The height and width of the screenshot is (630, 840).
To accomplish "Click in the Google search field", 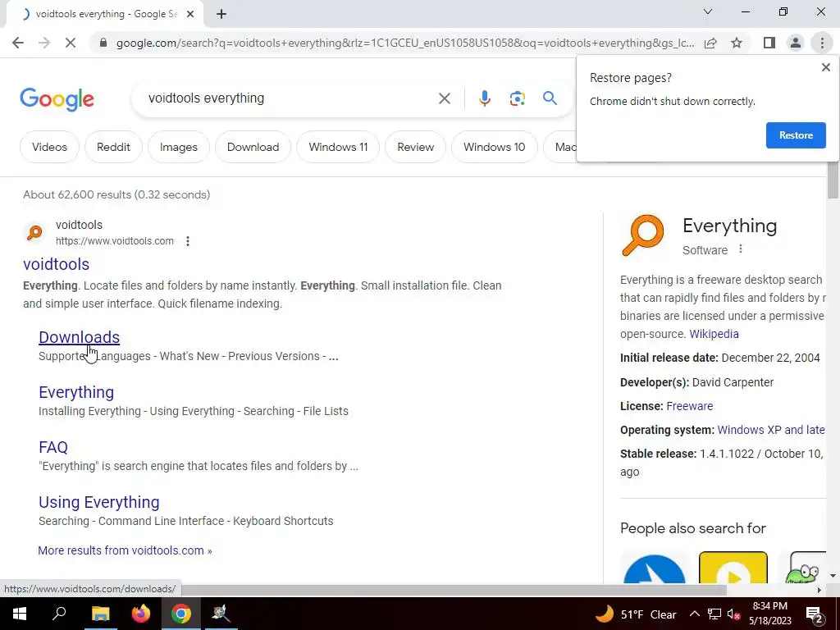I will tap(290, 98).
